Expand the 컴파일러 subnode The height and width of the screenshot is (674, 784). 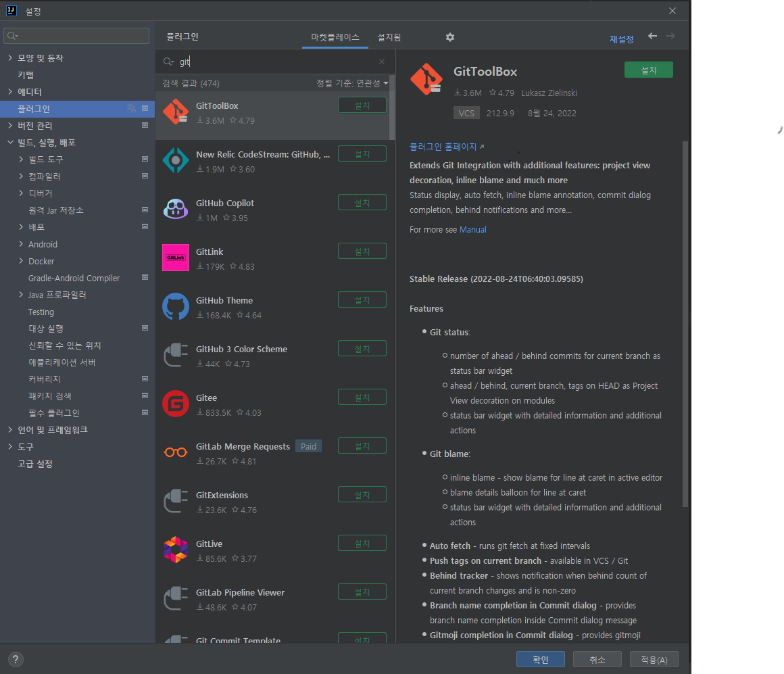20,176
